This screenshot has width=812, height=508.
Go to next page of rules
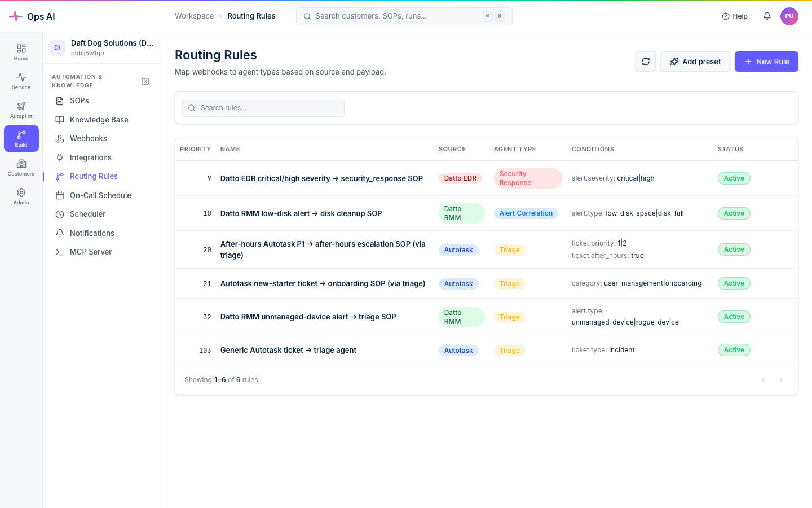(781, 380)
